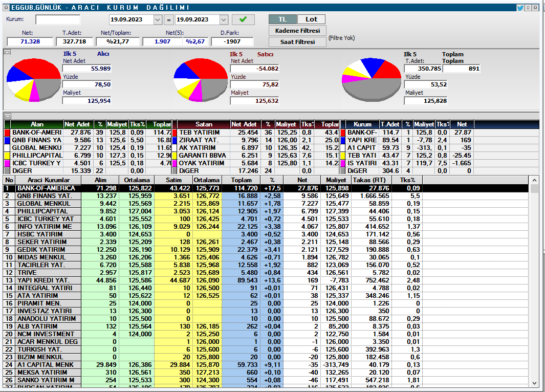Focus the Kurum input field
Viewport: 545px width, 392px height.
(58, 20)
